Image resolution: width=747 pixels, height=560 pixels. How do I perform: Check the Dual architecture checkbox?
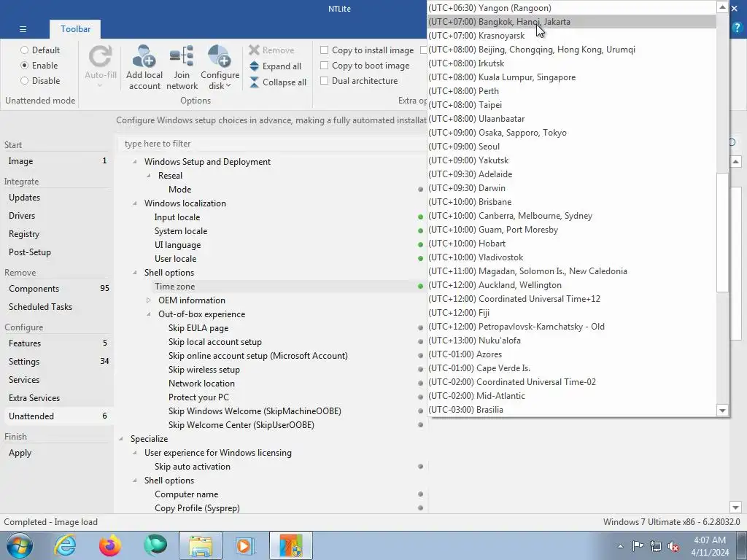[324, 80]
